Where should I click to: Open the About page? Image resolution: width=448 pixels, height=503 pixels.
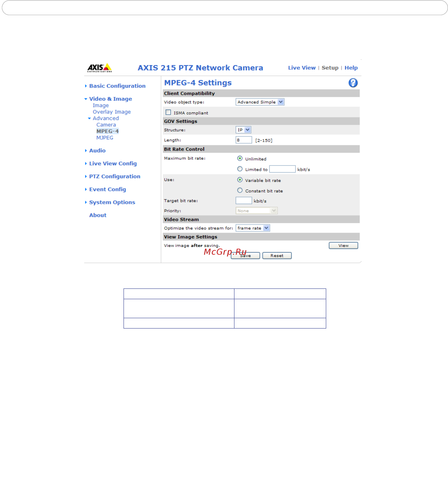click(98, 215)
